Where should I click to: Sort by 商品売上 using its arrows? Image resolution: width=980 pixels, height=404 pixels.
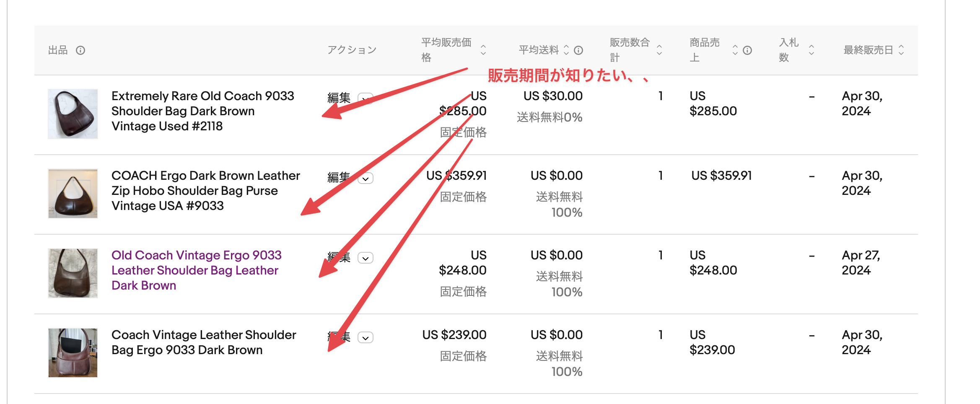pos(735,50)
